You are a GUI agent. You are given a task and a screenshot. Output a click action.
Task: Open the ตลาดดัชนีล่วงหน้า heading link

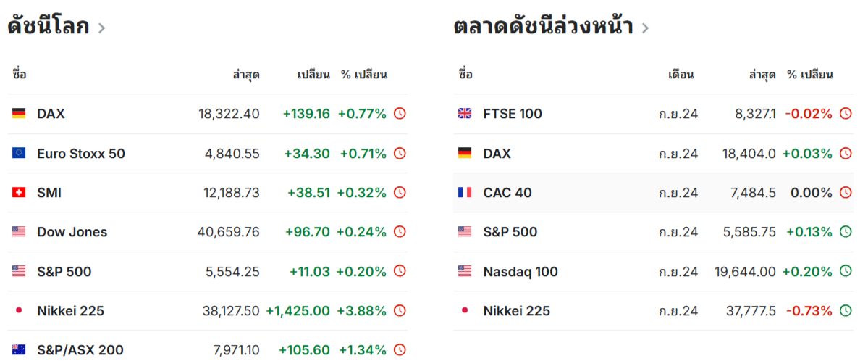click(x=543, y=27)
